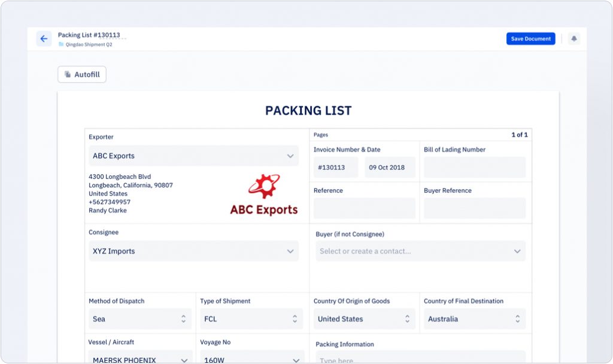Screen dimensions: 613x364
Task: Click the Longbeach, California, 90807 line
Action: click(x=131, y=186)
